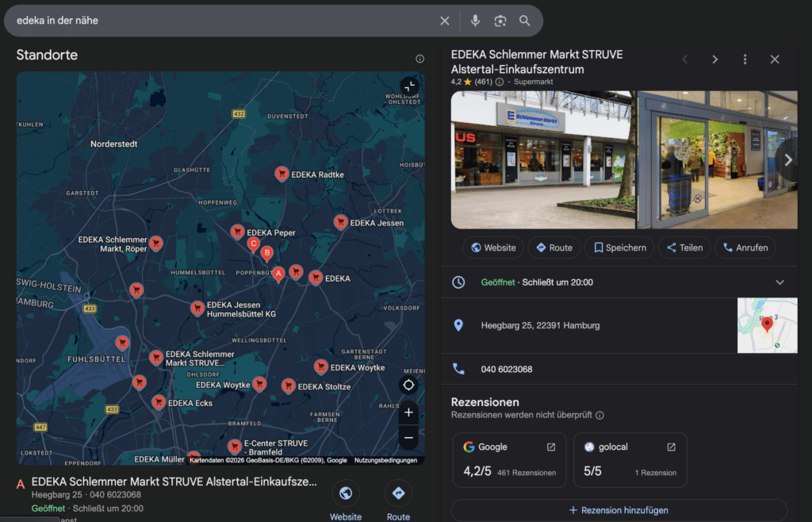Click the magnifying glass search icon

[x=524, y=21]
